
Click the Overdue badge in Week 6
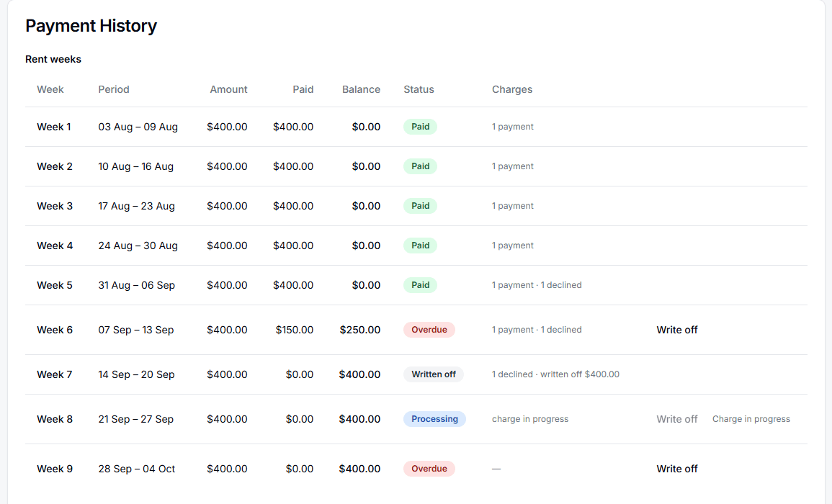coord(429,330)
